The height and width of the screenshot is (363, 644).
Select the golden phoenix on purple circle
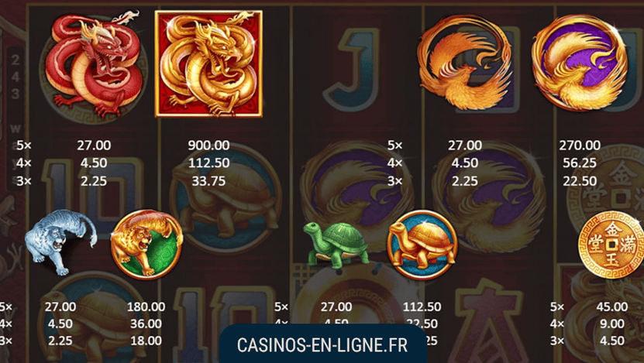click(x=580, y=63)
